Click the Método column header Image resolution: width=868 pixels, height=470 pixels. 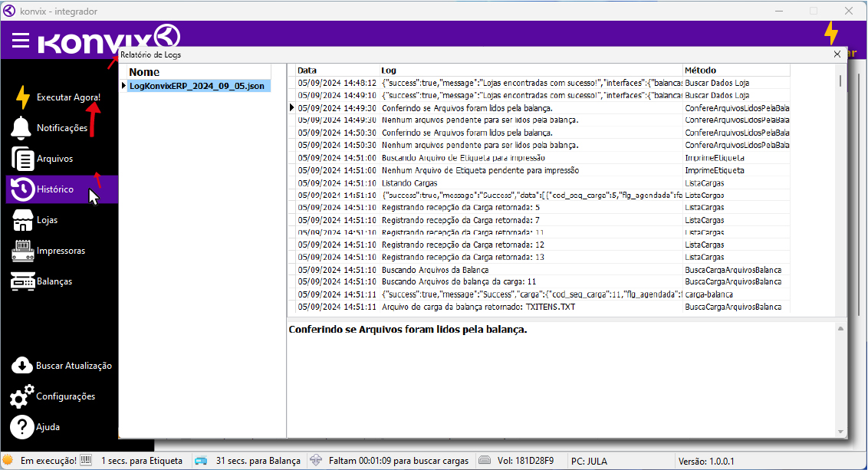tap(700, 71)
